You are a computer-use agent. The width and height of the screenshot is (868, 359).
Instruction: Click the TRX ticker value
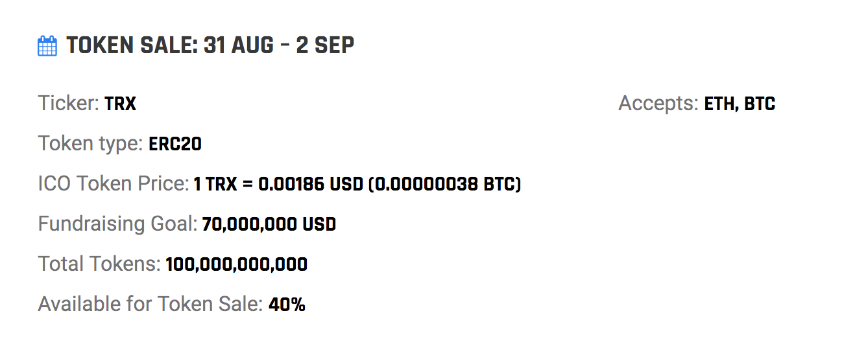click(x=120, y=104)
